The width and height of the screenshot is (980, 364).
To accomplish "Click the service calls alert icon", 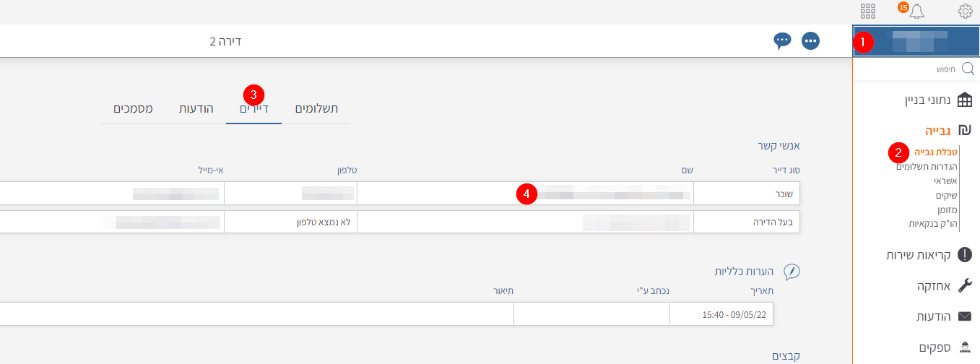I will pos(964,254).
